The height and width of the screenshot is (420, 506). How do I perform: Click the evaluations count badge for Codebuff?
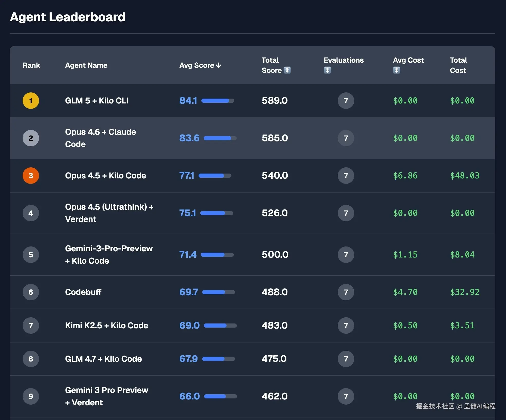[x=346, y=292]
